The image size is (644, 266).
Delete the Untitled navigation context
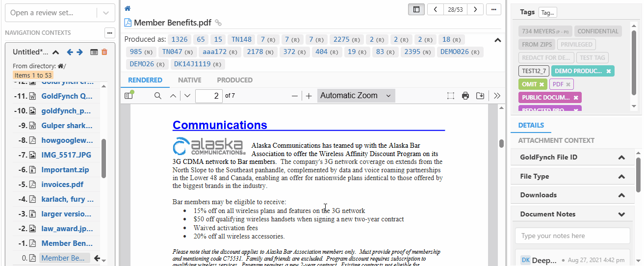tap(104, 52)
